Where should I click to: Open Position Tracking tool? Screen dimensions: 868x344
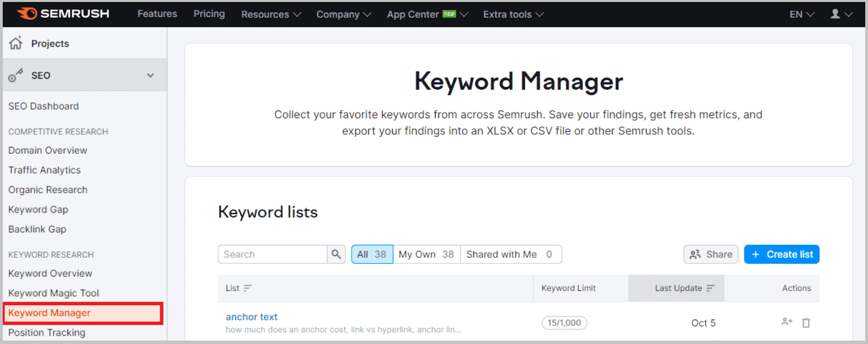pos(47,333)
